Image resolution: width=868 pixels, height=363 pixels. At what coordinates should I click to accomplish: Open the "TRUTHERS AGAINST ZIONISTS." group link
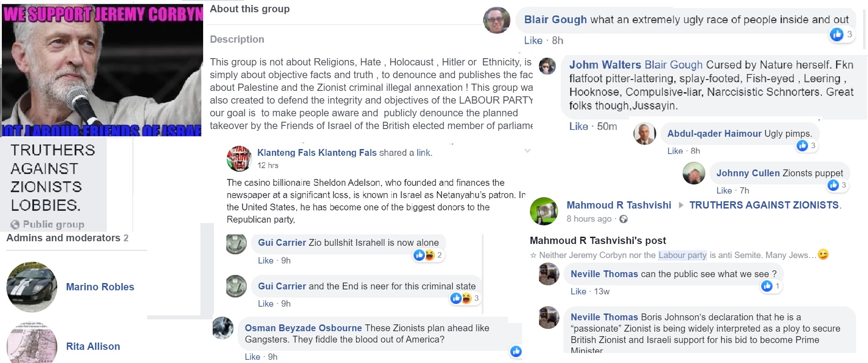point(765,205)
